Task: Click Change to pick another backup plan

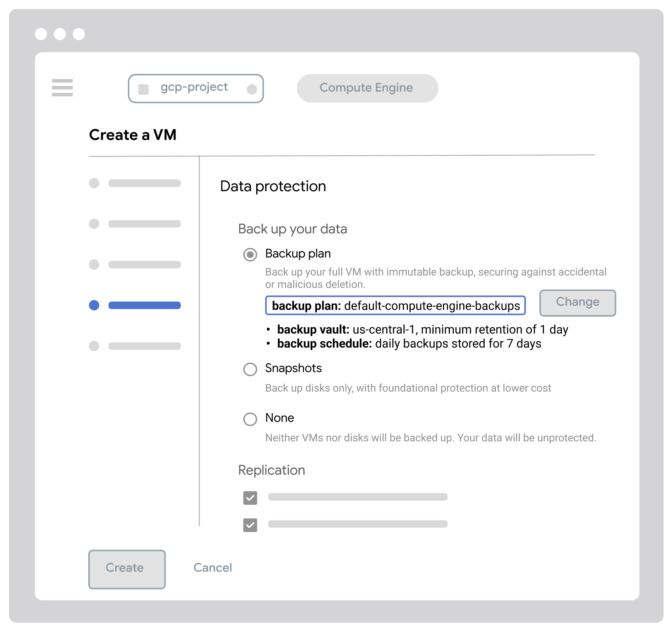Action: (x=577, y=303)
